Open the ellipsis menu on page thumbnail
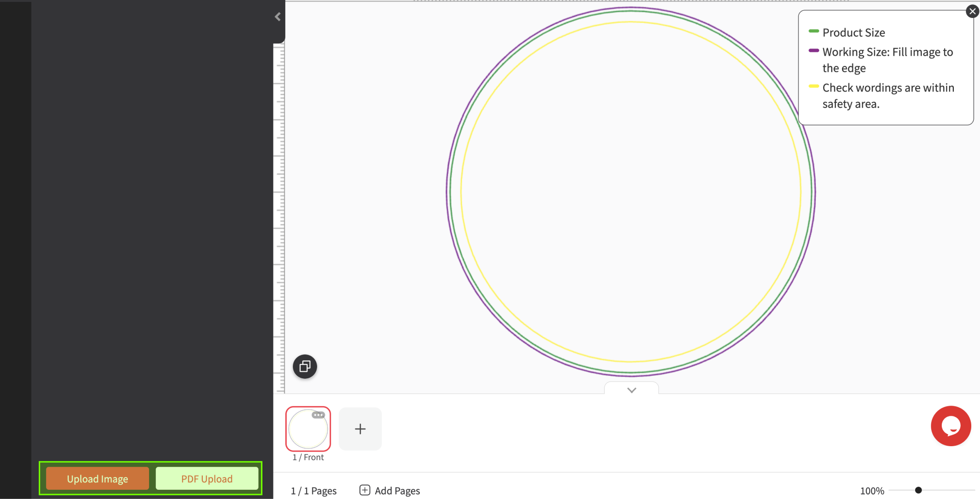 pos(318,415)
